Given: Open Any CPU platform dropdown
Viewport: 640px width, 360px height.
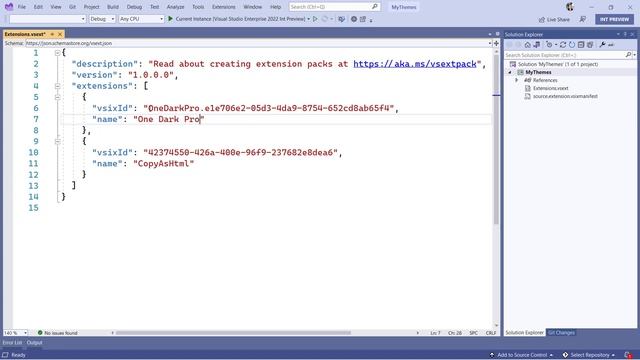Looking at the screenshot, I should [141, 19].
